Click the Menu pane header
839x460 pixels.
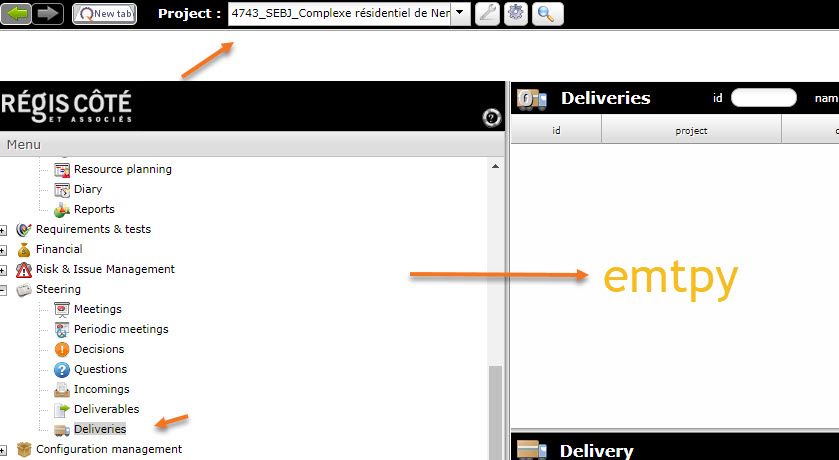coord(251,144)
